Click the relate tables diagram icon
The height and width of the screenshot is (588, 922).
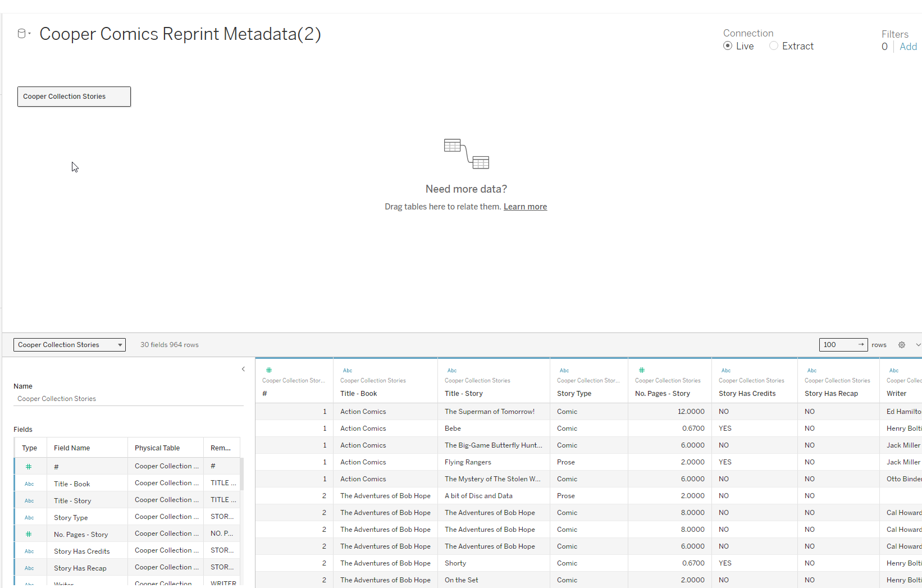pyautogui.click(x=466, y=154)
